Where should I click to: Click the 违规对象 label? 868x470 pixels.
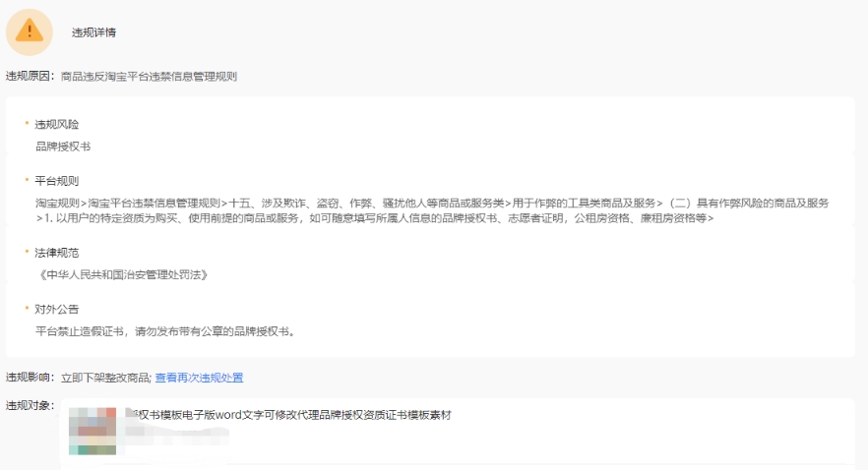(30, 406)
